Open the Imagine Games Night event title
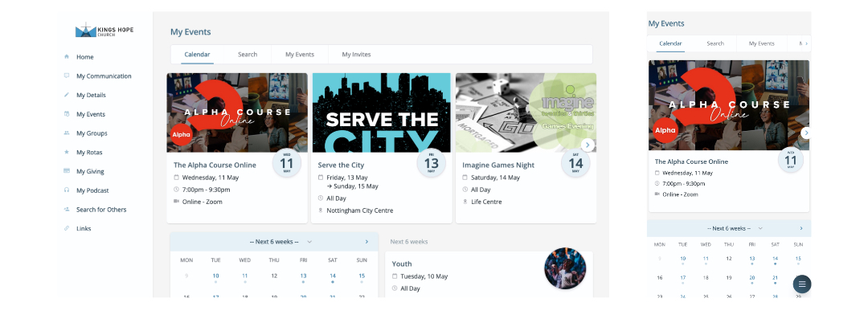 [x=498, y=165]
